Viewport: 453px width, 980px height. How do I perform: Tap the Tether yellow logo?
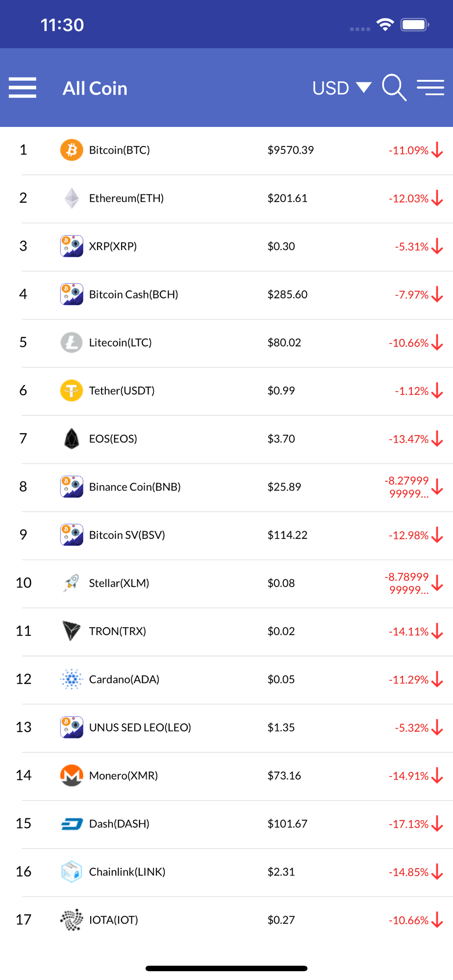tap(72, 391)
